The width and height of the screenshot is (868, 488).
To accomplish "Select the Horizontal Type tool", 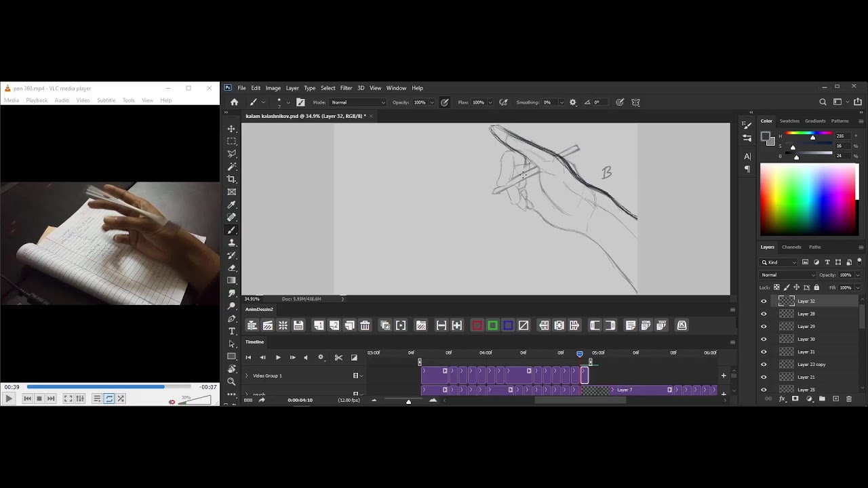I will pos(231,331).
